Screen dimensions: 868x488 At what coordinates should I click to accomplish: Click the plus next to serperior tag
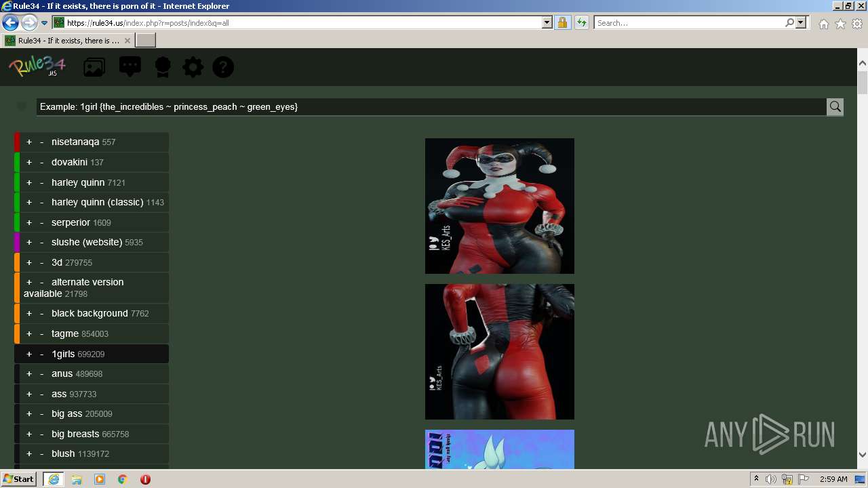29,222
